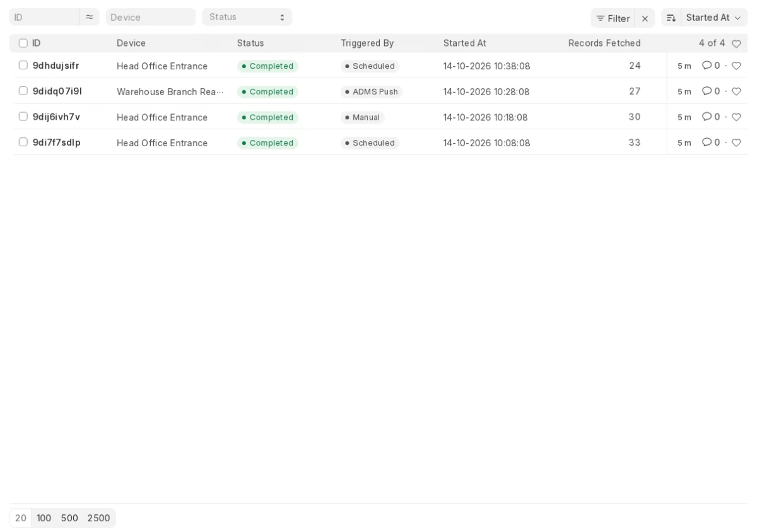Screen dimensions: 757x532
Task: Open record 9di7f7sdlp
Action: click(57, 142)
